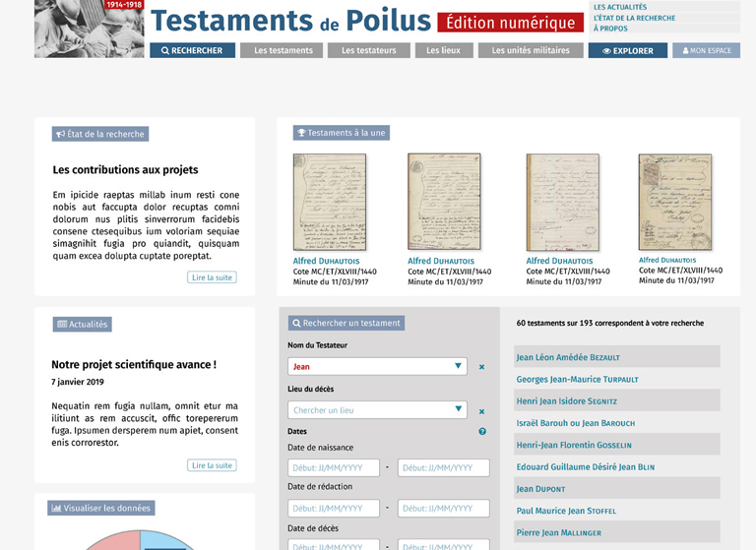756x550 pixels.
Task: Click the Visualiser les données panel label
Action: click(x=101, y=508)
